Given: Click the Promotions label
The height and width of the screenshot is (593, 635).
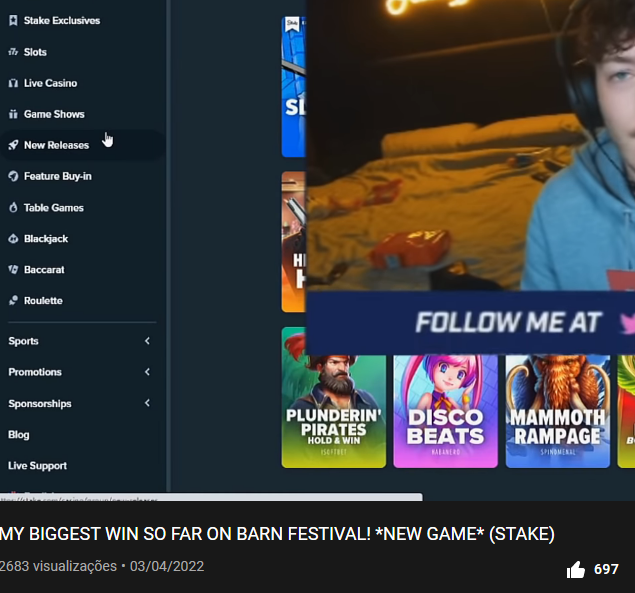Looking at the screenshot, I should pyautogui.click(x=35, y=372).
